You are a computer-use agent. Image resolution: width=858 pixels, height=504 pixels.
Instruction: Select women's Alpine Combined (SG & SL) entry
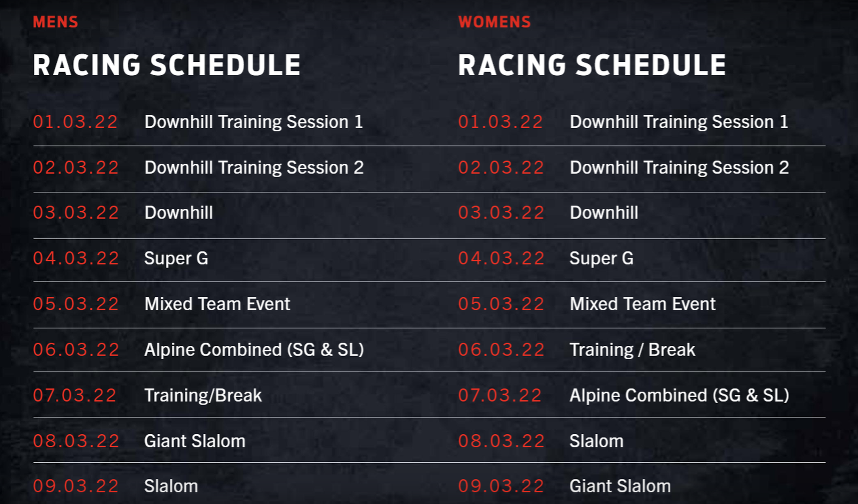[x=679, y=395]
